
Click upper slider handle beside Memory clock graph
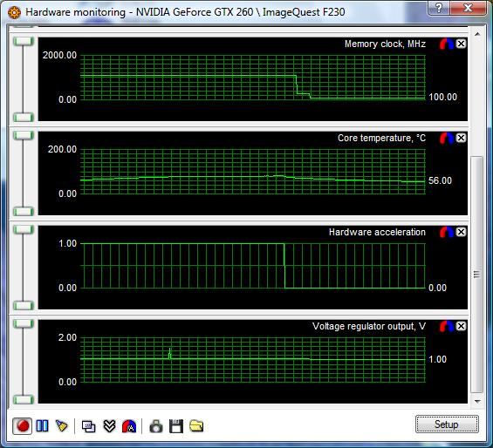click(x=24, y=42)
